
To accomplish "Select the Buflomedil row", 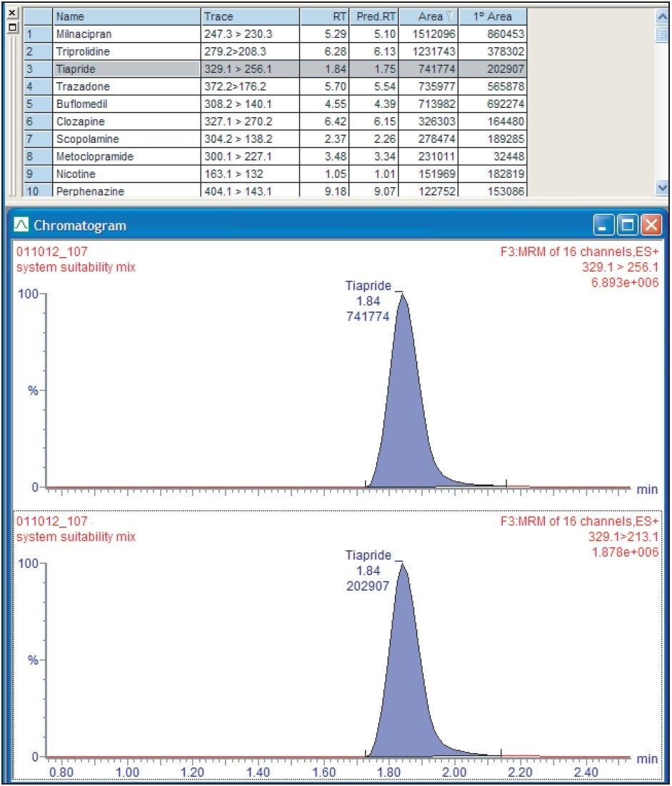I will click(276, 104).
